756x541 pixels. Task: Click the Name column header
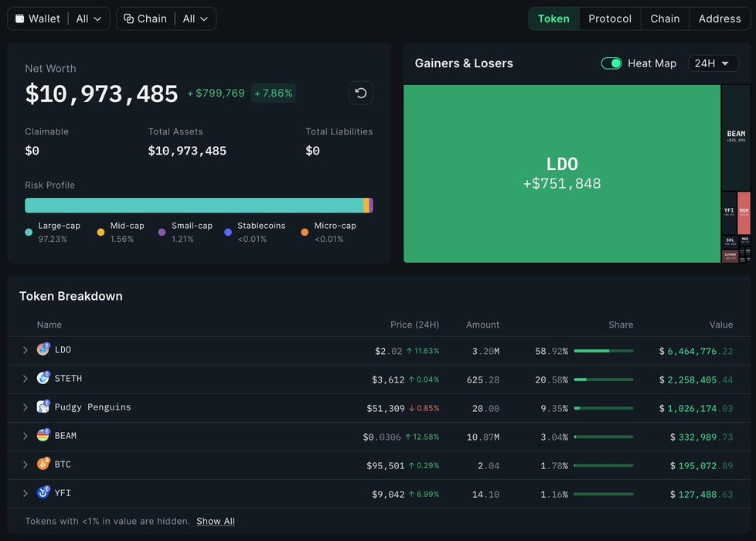tap(49, 325)
